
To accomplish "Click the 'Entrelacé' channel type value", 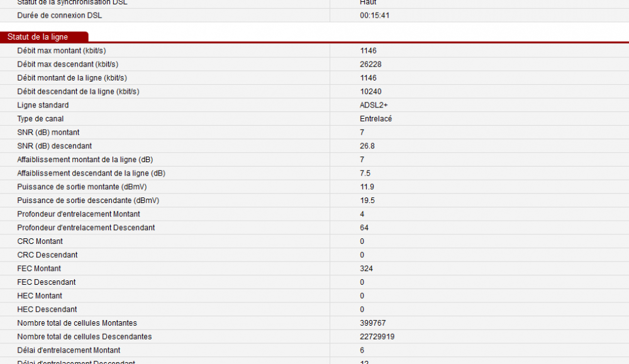I will [376, 119].
